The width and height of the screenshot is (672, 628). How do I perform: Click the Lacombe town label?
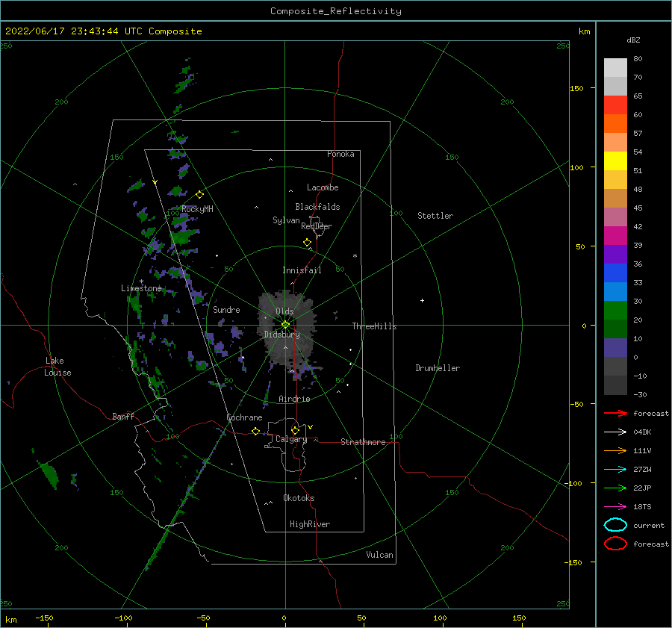click(323, 187)
